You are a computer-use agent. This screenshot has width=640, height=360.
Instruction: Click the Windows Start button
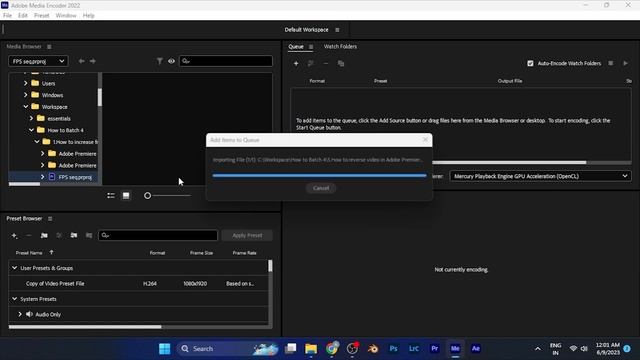click(x=164, y=349)
